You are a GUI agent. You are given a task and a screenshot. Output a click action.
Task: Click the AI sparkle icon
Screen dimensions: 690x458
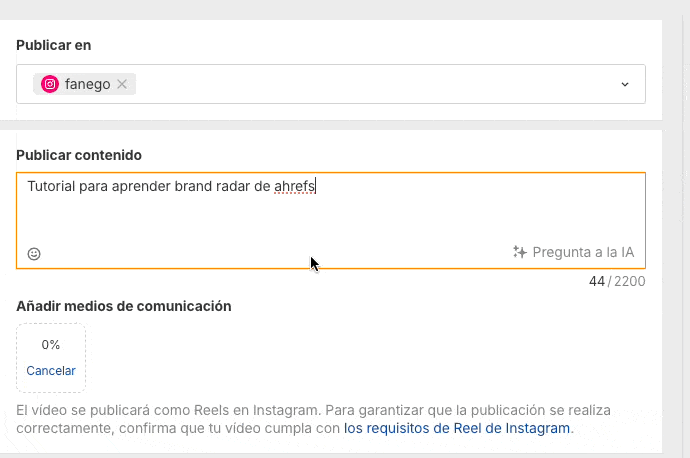click(x=519, y=252)
